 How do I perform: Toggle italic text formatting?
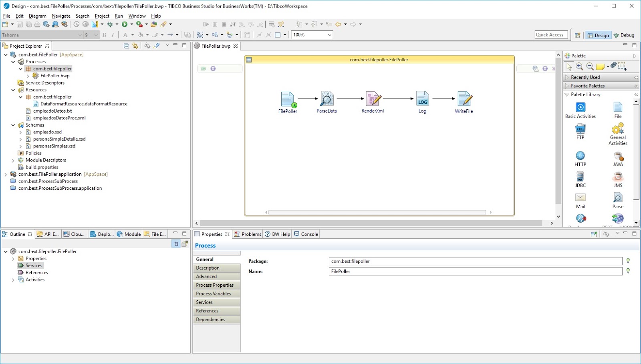tap(113, 35)
